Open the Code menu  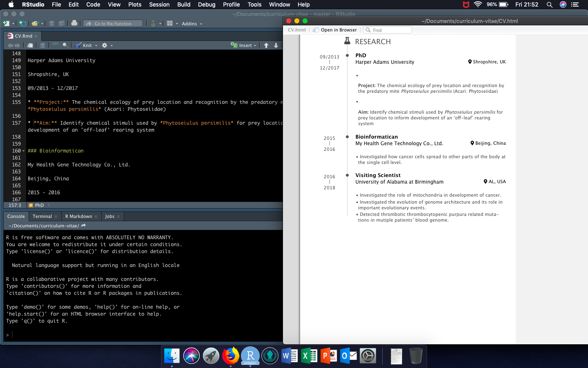click(x=93, y=4)
